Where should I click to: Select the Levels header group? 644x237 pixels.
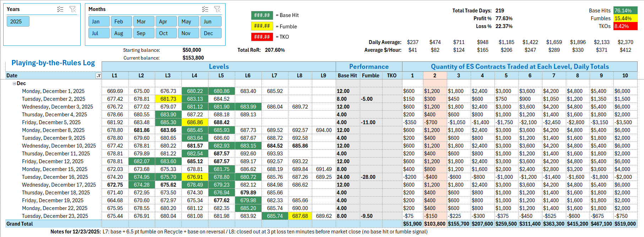pyautogui.click(x=218, y=67)
